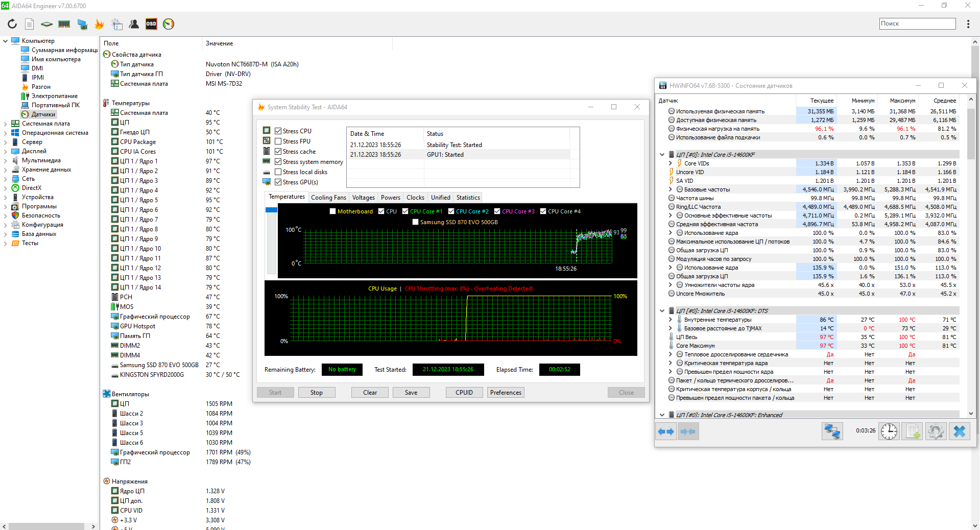The width and height of the screenshot is (980, 530).
Task: Open Statistics tab in stability test
Action: pos(468,198)
